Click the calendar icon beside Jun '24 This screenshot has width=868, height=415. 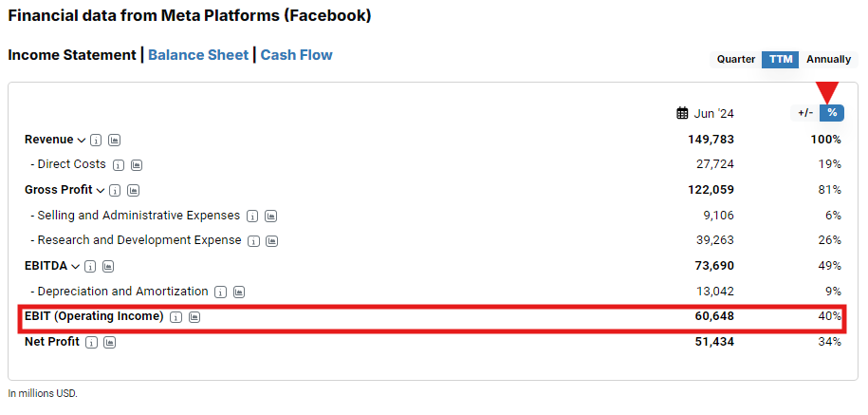pos(682,114)
